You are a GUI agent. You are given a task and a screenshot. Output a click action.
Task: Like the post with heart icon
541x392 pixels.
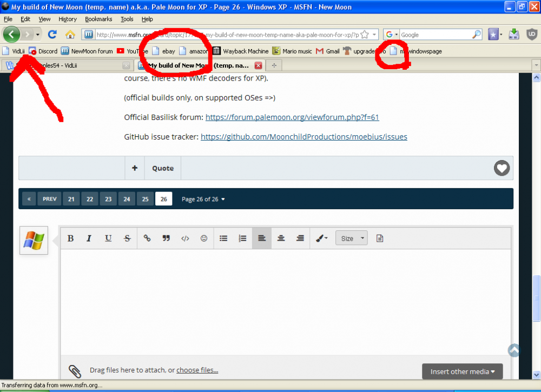tap(502, 168)
